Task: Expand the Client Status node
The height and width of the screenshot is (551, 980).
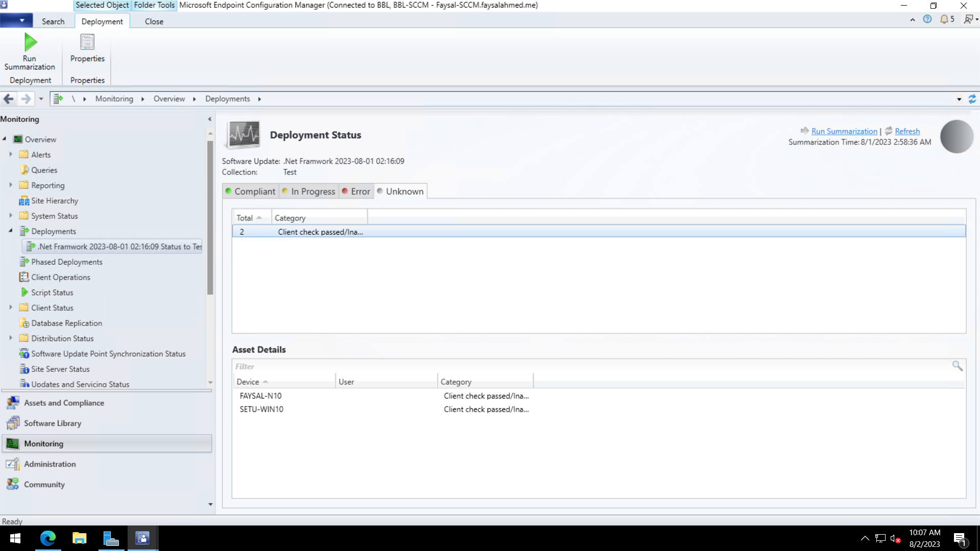Action: [x=11, y=308]
